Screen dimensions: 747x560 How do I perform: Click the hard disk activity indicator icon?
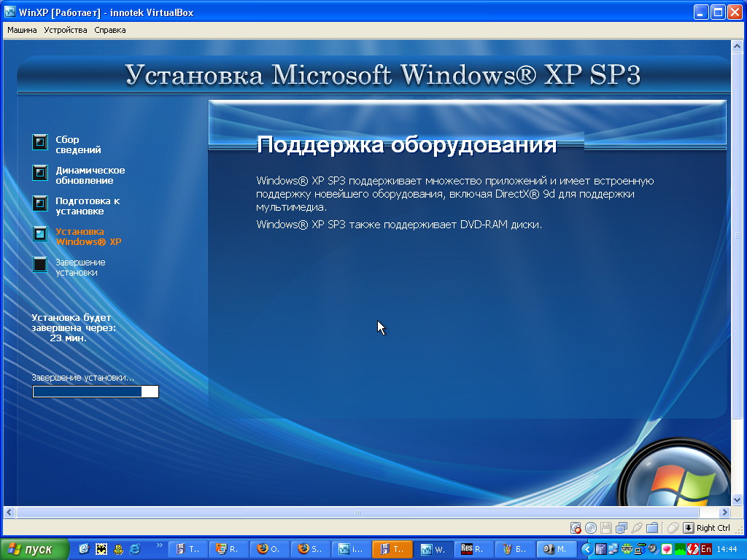576,528
